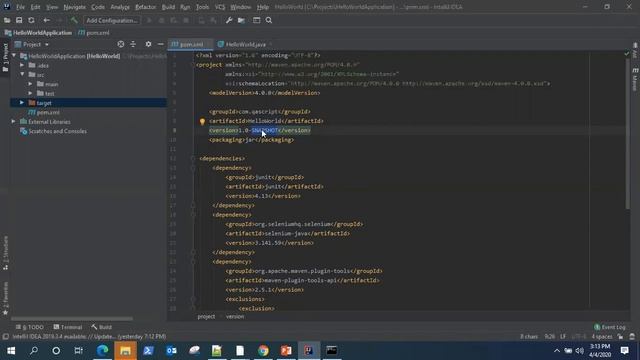The width and height of the screenshot is (640, 360).
Task: Open Windows Start menu
Action: tap(11, 351)
